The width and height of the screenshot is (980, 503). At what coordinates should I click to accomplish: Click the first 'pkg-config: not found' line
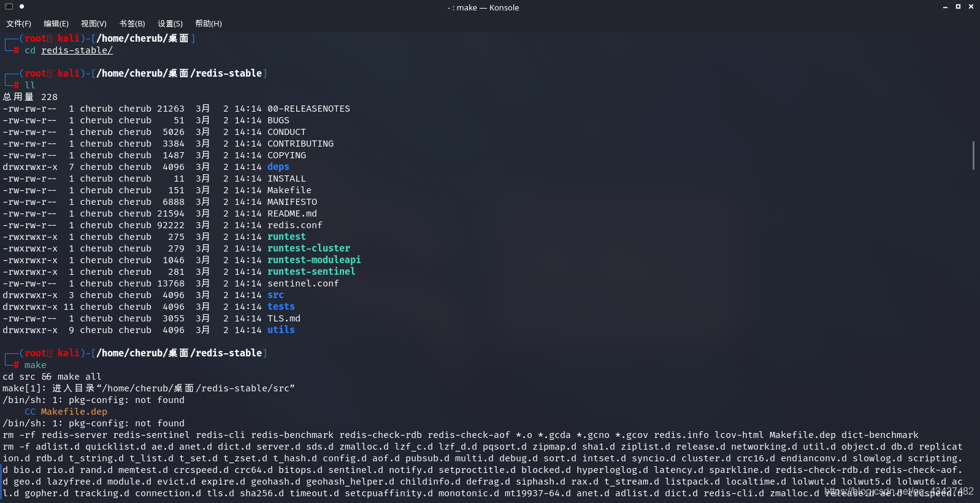pos(93,400)
